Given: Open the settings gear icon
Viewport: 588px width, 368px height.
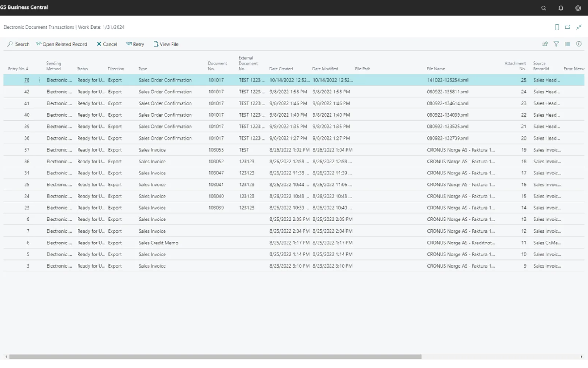Looking at the screenshot, I should pos(578,8).
